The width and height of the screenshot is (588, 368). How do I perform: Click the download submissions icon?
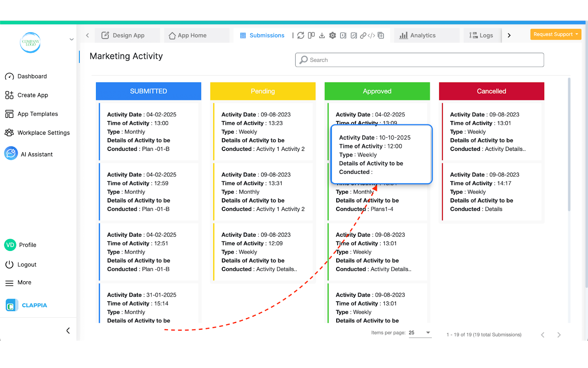coord(322,35)
